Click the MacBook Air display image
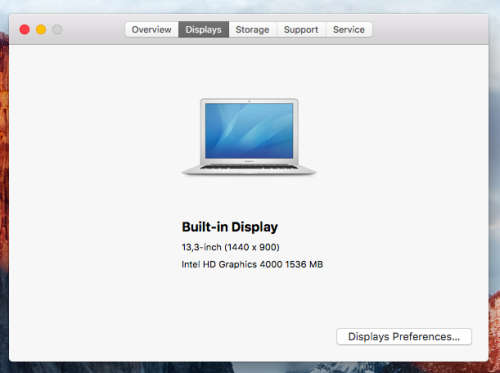 [249, 136]
